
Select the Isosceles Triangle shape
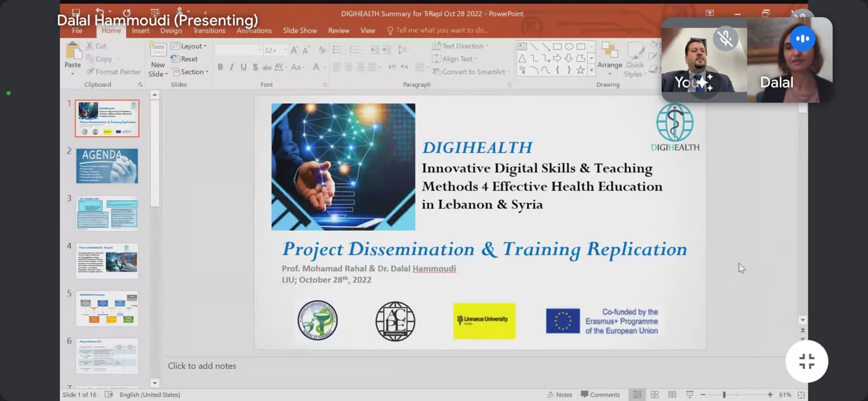[x=522, y=58]
